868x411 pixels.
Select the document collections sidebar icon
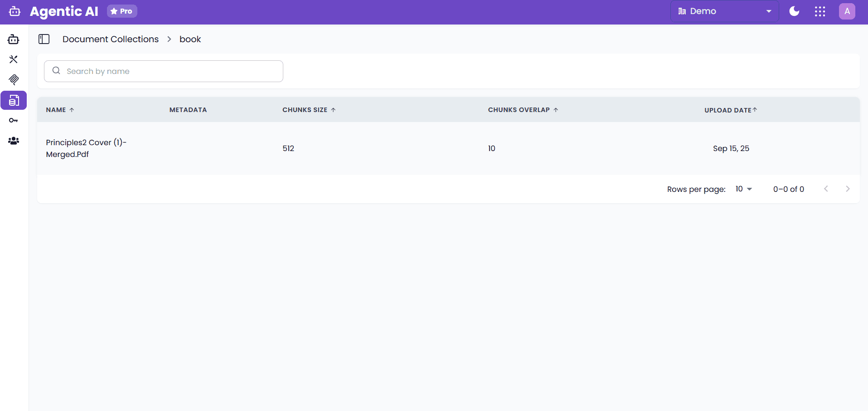pos(14,100)
